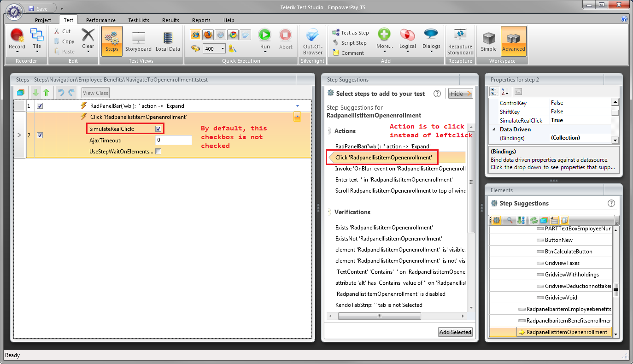The image size is (633, 364).
Task: Open the Dialogs dropdown
Action: (431, 52)
